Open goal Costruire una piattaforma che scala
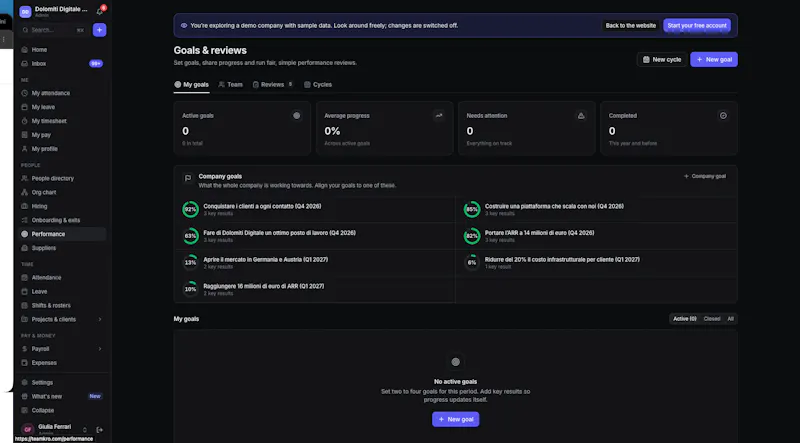Image resolution: width=800 pixels, height=443 pixels. [596, 209]
